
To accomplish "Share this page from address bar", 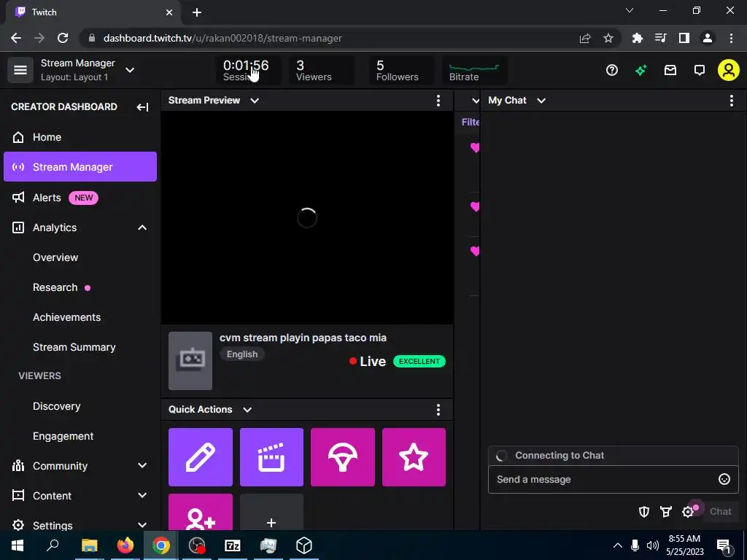I will 585,38.
